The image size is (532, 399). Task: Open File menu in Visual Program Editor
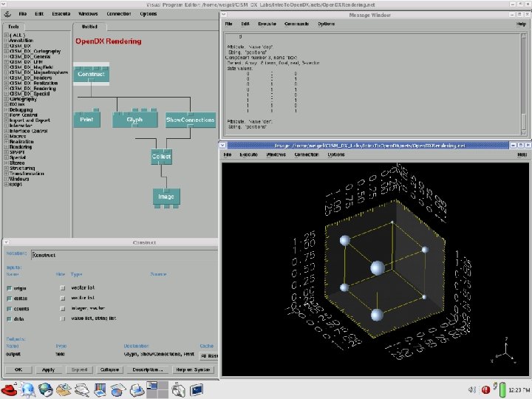[x=23, y=14]
